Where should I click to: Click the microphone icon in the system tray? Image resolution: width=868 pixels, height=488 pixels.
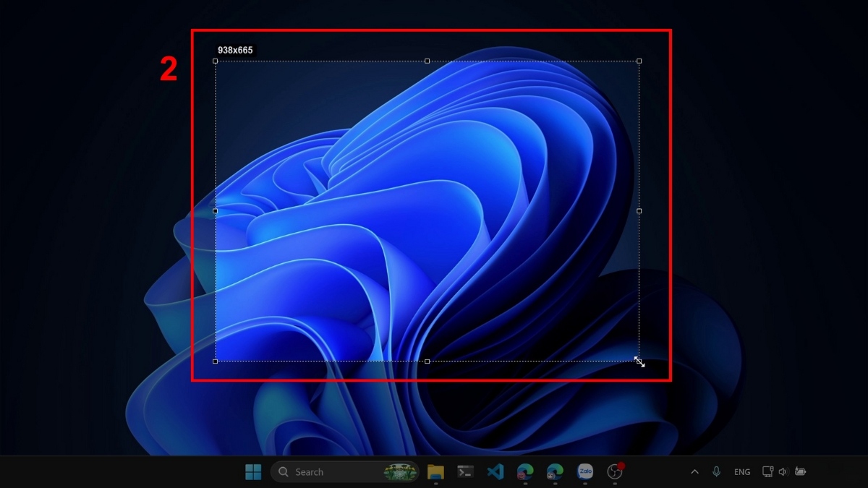pyautogui.click(x=716, y=472)
